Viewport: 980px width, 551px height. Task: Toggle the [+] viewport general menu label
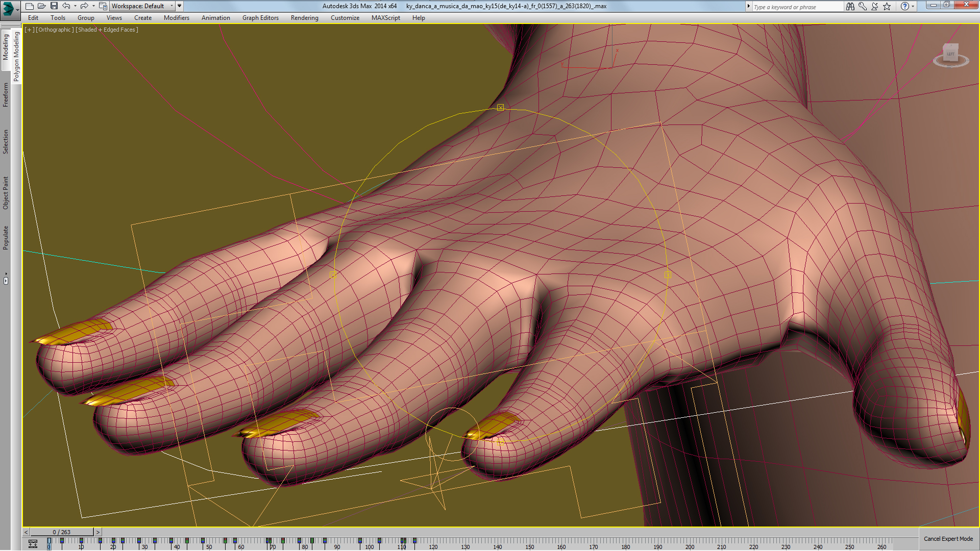tap(30, 30)
